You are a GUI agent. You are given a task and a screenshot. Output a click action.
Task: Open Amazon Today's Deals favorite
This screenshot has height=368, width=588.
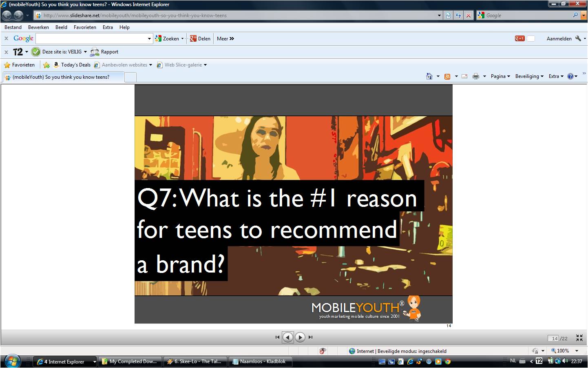[x=72, y=65]
